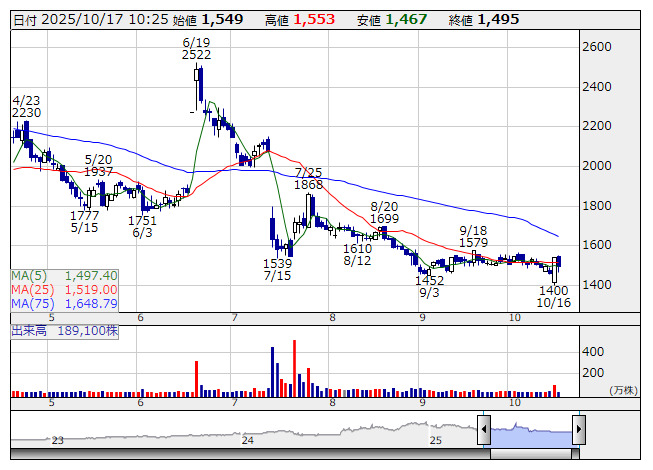Click the MA(75) 1,648.79 legend entry
The height and width of the screenshot is (470, 653).
coord(64,303)
